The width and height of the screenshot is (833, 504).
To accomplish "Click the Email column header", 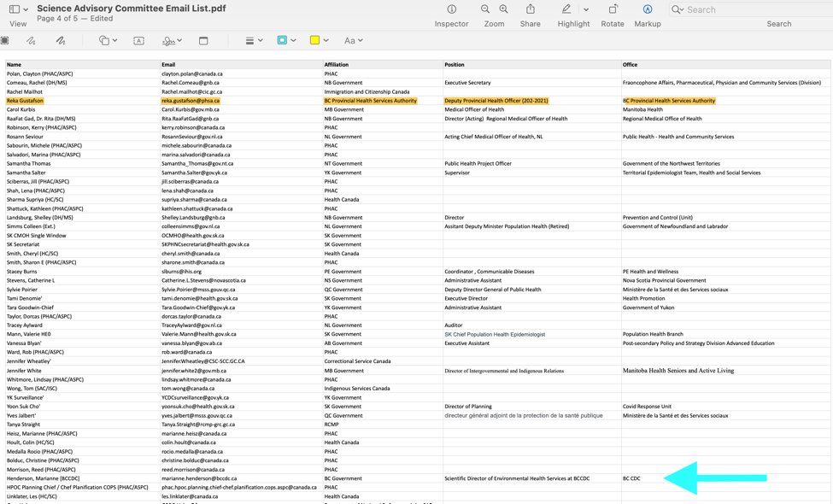I will (x=168, y=65).
